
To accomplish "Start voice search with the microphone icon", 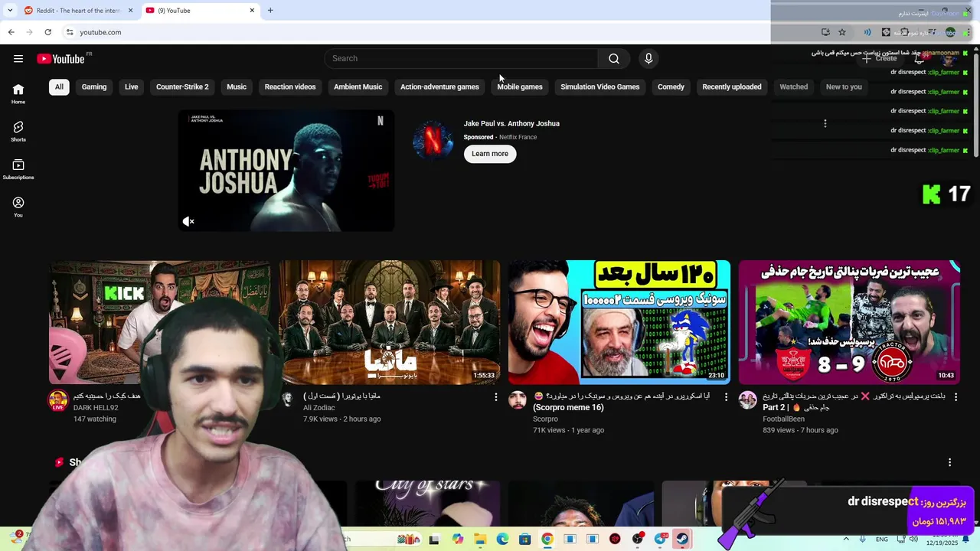I will coord(648,59).
